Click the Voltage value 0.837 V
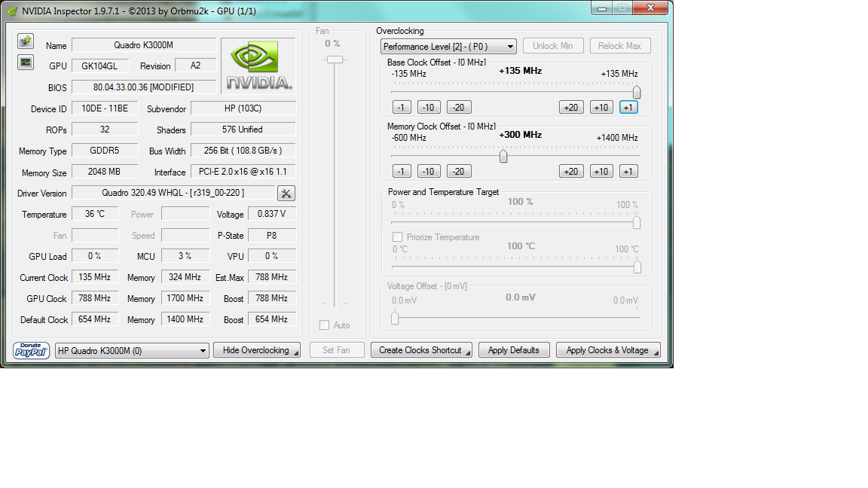868x488 pixels. point(272,214)
